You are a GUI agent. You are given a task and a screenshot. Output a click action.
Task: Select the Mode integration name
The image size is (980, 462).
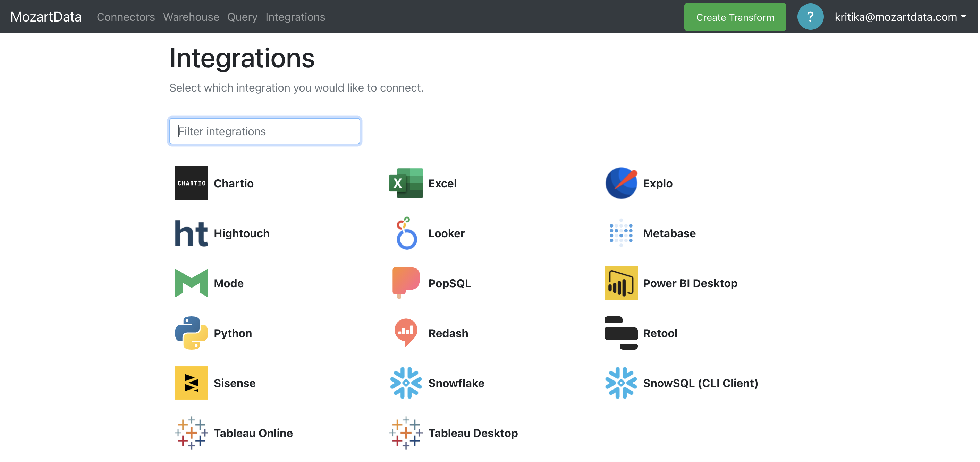click(x=229, y=283)
